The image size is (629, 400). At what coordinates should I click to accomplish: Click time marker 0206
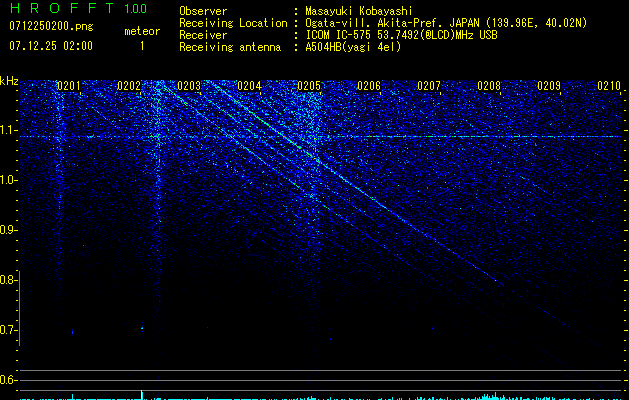pos(369,86)
